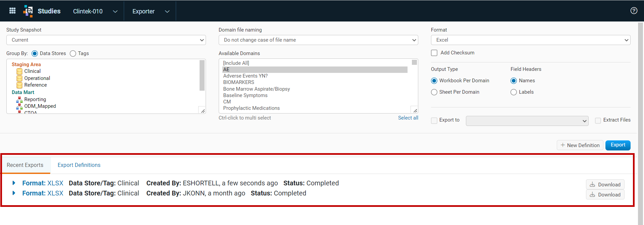This screenshot has width=644, height=225.
Task: Select the ODM_Mapped data mart icon
Action: click(19, 106)
